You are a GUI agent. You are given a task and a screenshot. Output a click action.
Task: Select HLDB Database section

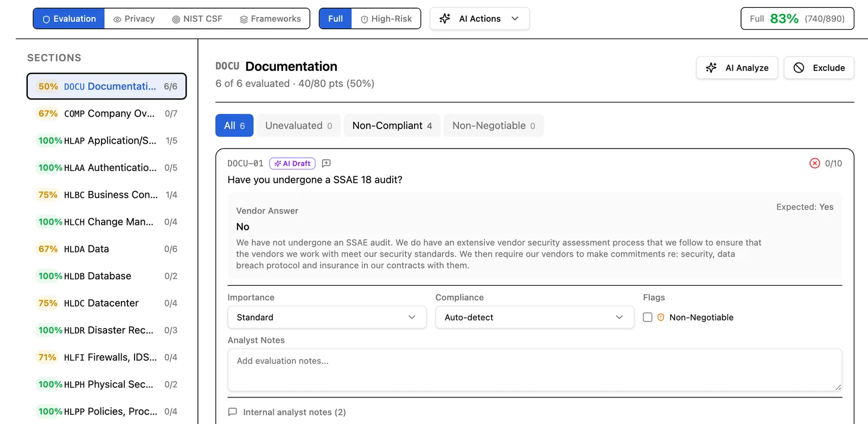coord(106,276)
